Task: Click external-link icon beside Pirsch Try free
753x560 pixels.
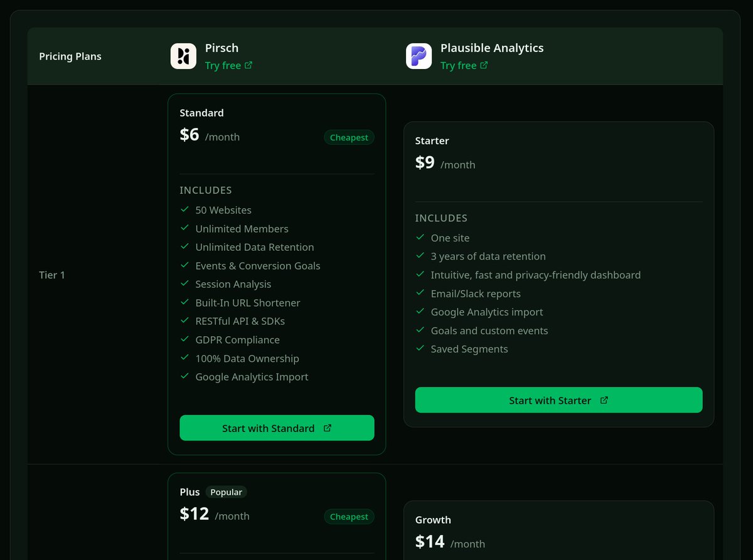Action: point(248,65)
